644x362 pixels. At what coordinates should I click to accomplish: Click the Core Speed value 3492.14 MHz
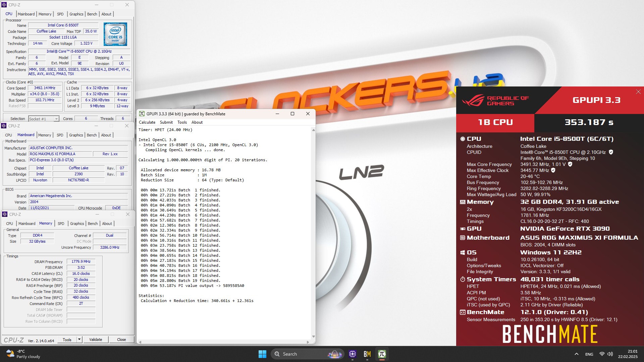click(45, 88)
